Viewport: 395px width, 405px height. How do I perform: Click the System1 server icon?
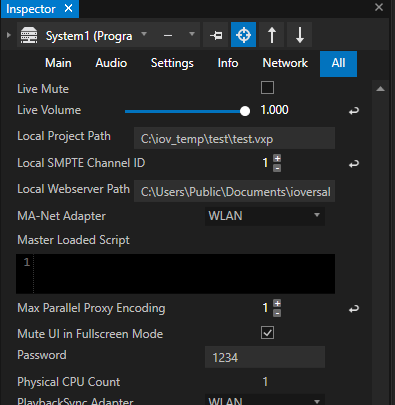click(29, 35)
